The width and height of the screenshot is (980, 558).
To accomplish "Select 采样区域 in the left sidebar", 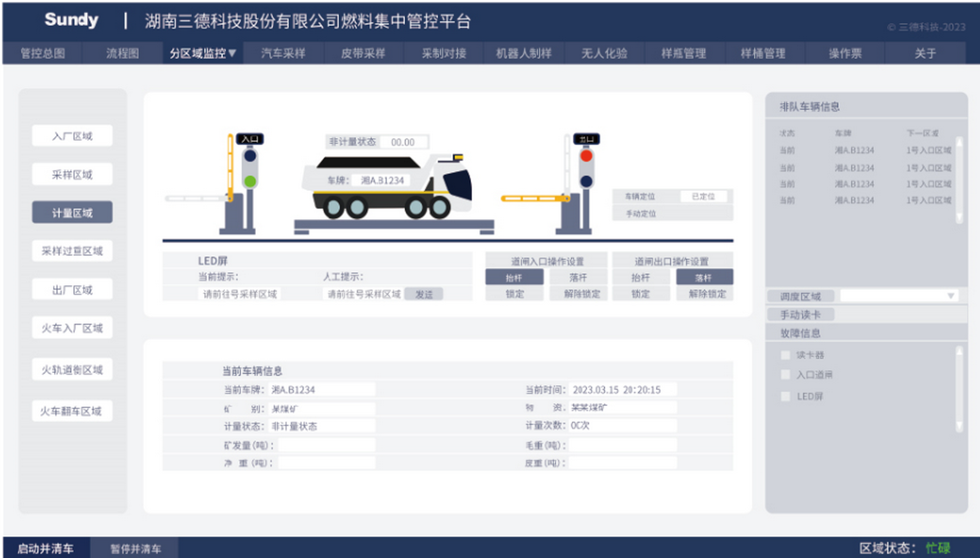I will coord(72,174).
